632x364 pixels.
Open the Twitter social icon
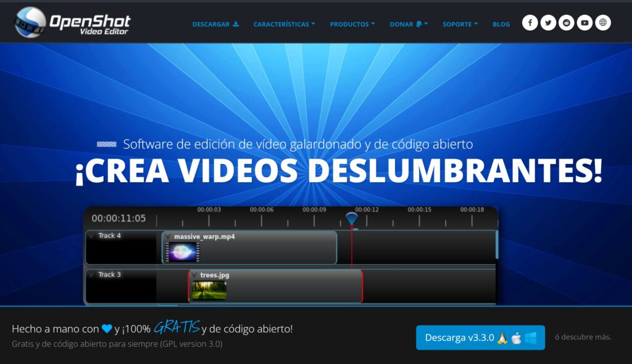tap(548, 23)
